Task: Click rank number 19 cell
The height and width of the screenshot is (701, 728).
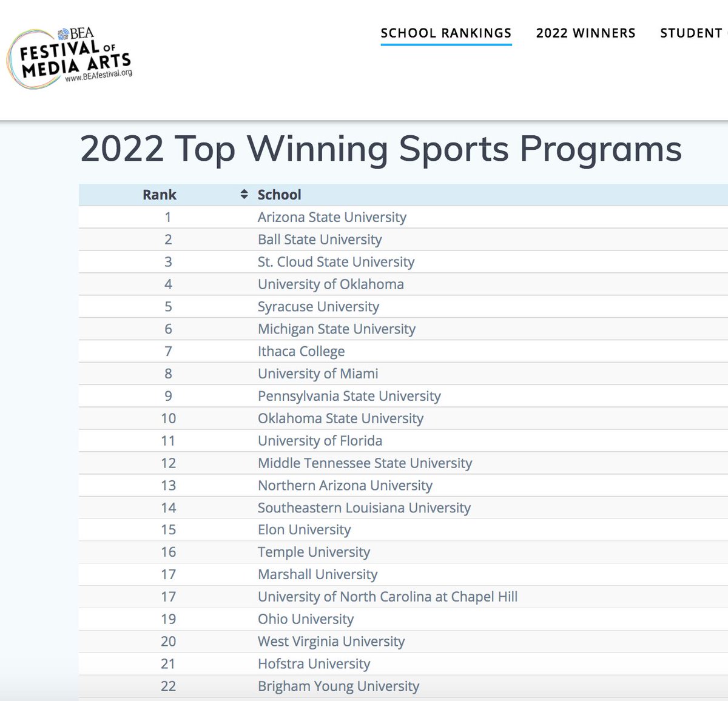Action: coord(168,620)
